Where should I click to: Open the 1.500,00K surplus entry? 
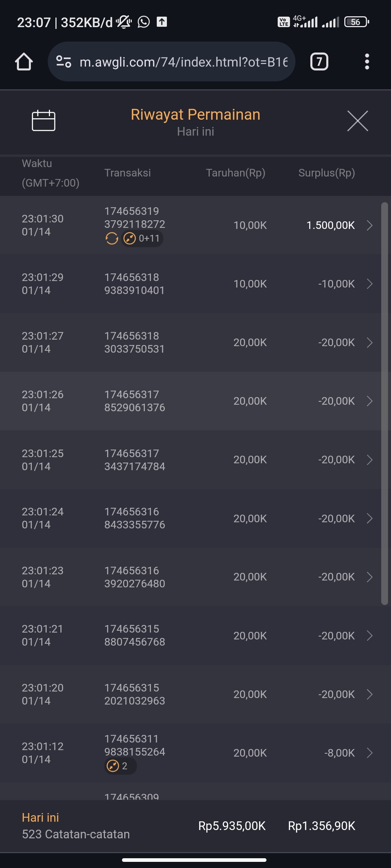[x=330, y=225]
